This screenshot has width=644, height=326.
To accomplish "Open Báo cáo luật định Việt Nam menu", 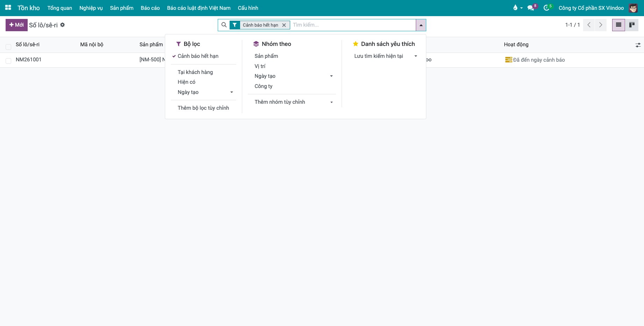I will (199, 8).
